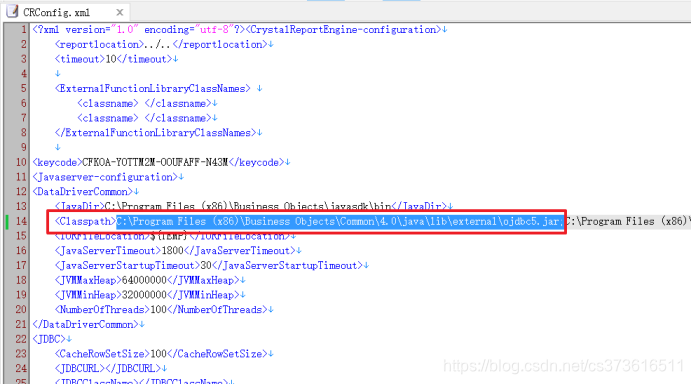Screen dimensions: 692x384
Task: Click the empty JDBCURL line
Action: coord(108,369)
